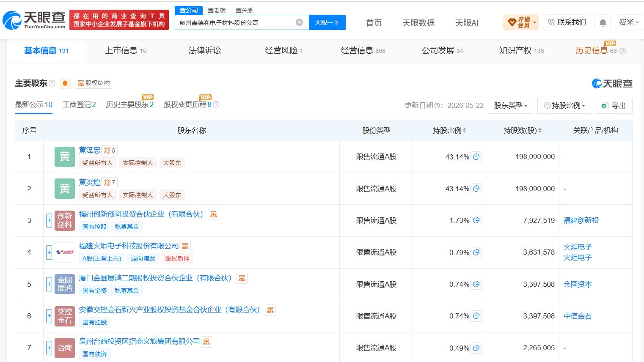
Task: Open pie chart icon for 0.79% holding
Action: 476,252
